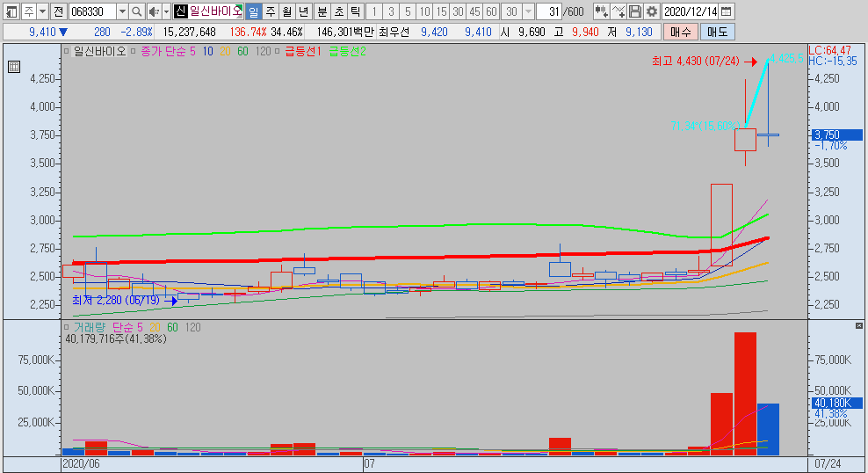Select the 60 interval button

[x=491, y=11]
